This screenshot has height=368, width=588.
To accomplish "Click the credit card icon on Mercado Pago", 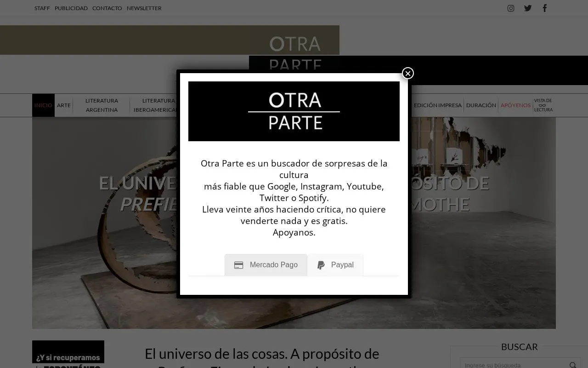I will (x=239, y=265).
